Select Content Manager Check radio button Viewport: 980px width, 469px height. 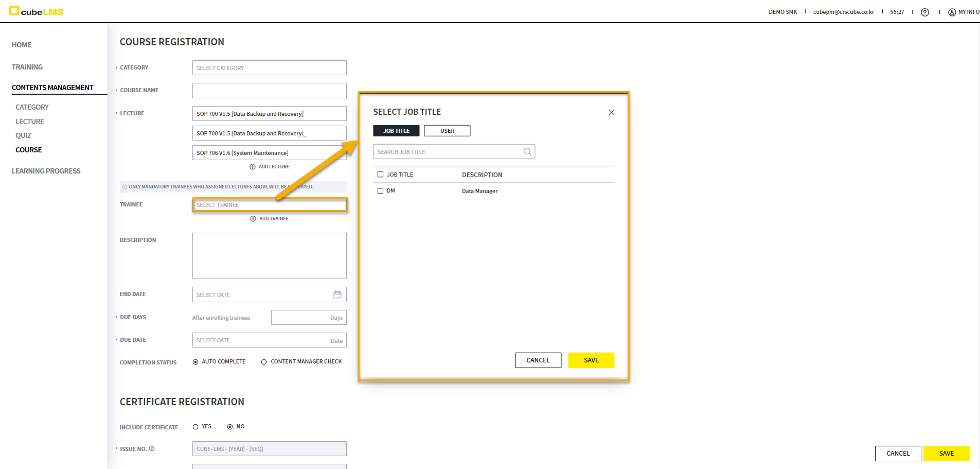click(x=264, y=362)
